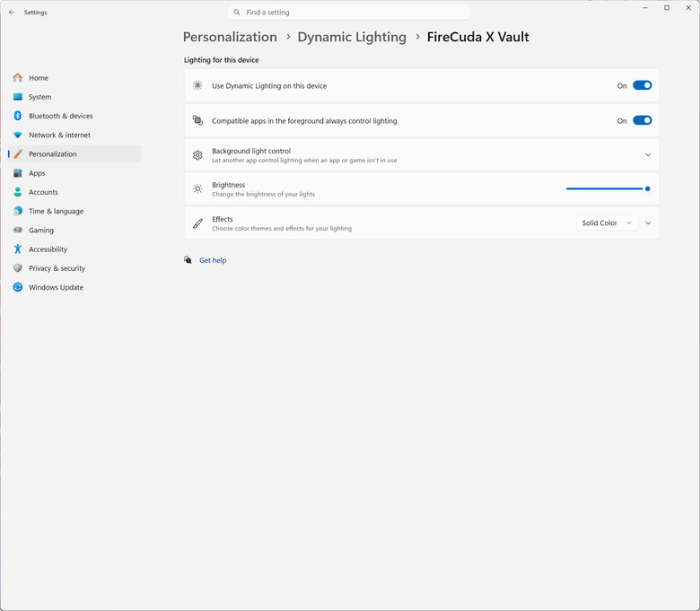This screenshot has width=700, height=611.
Task: Click the Home house icon
Action: (17, 78)
